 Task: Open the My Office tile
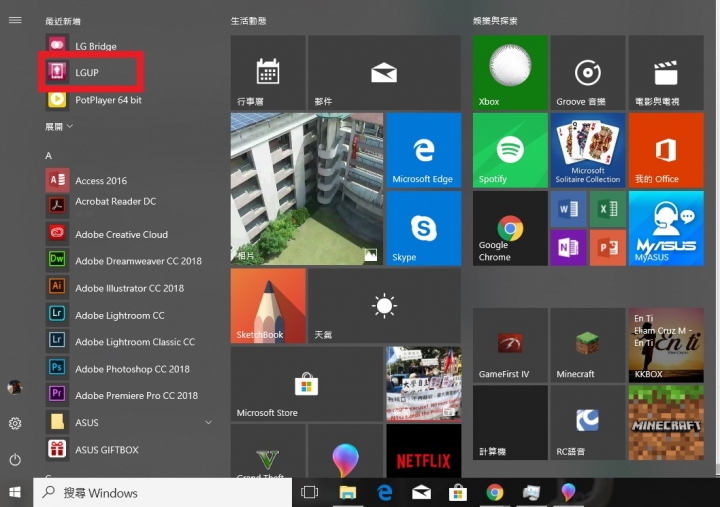666,150
